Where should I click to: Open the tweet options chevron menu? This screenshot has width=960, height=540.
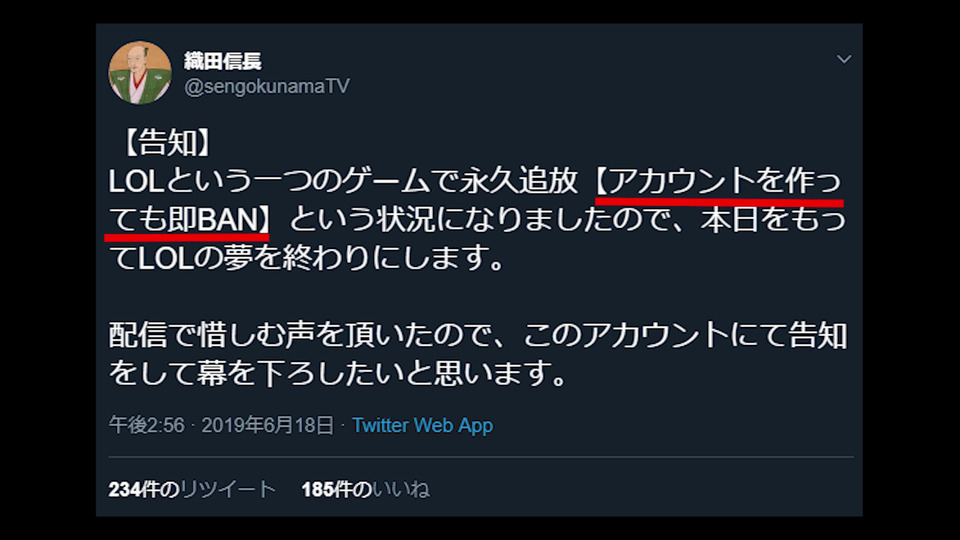844,59
